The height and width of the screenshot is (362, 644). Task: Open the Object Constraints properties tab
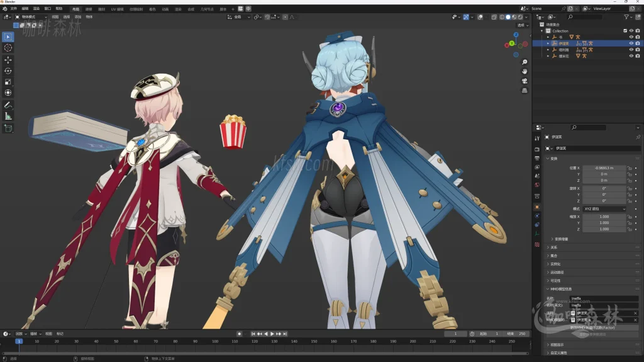537,225
